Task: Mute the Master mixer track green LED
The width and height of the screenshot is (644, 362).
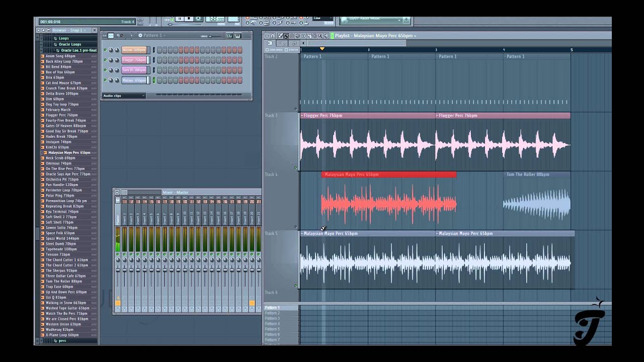Action: (118, 254)
